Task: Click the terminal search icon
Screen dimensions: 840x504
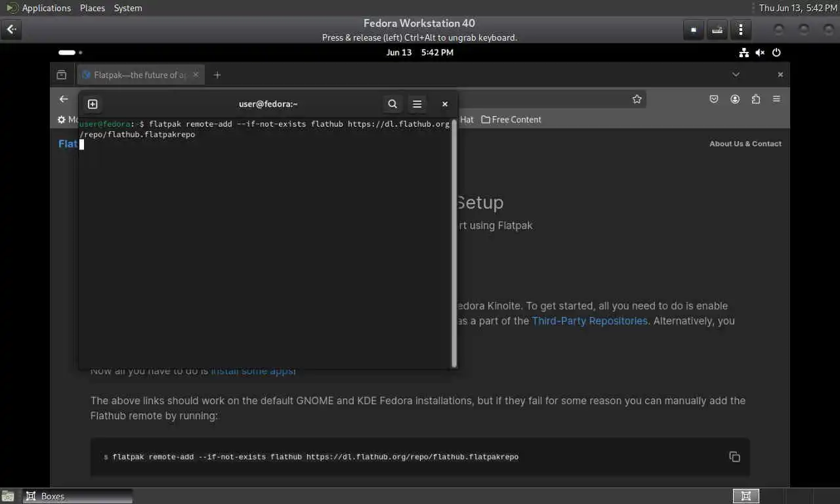Action: tap(392, 104)
